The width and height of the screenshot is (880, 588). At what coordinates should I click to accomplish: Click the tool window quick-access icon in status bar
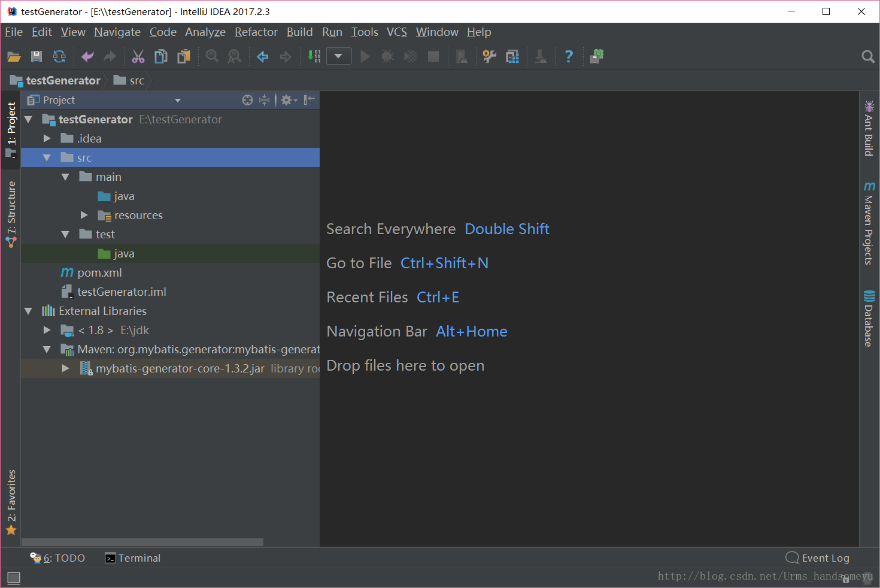click(x=14, y=578)
